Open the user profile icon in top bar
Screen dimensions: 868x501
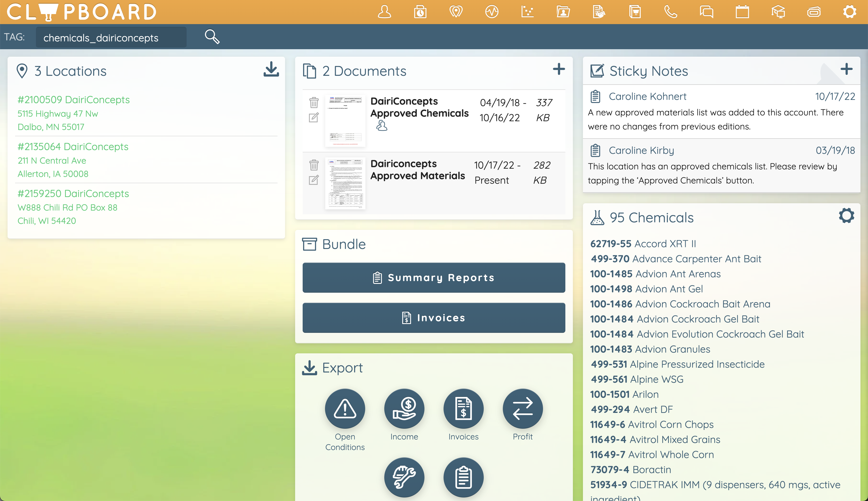pos(384,12)
